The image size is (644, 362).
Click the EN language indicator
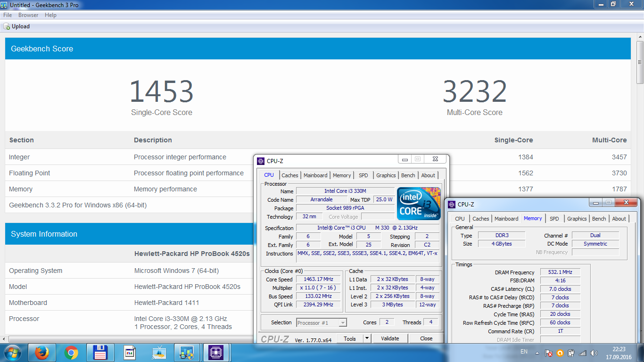(x=524, y=352)
